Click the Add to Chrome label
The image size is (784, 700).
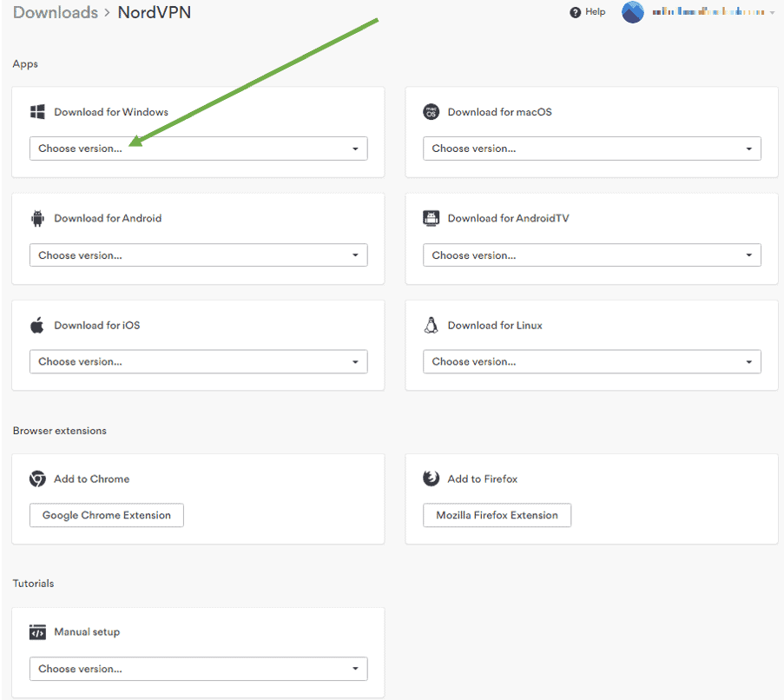pos(91,479)
